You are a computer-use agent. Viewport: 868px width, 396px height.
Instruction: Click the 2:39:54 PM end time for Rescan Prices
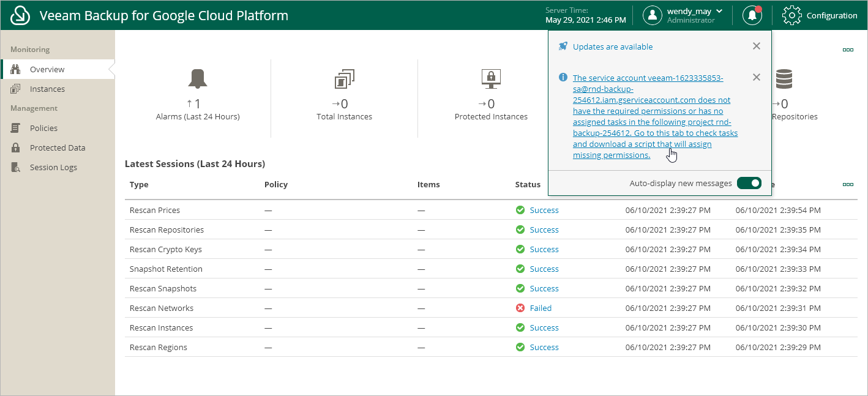tap(778, 210)
